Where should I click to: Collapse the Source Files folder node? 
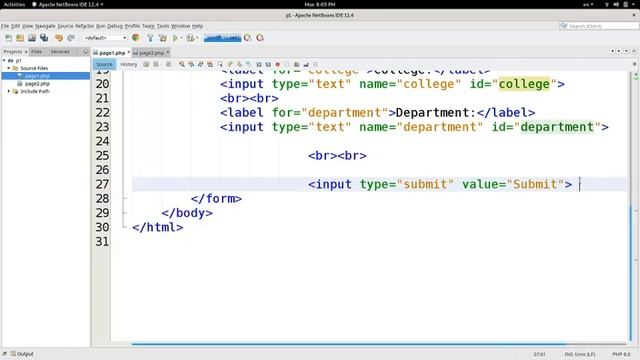tap(9, 68)
